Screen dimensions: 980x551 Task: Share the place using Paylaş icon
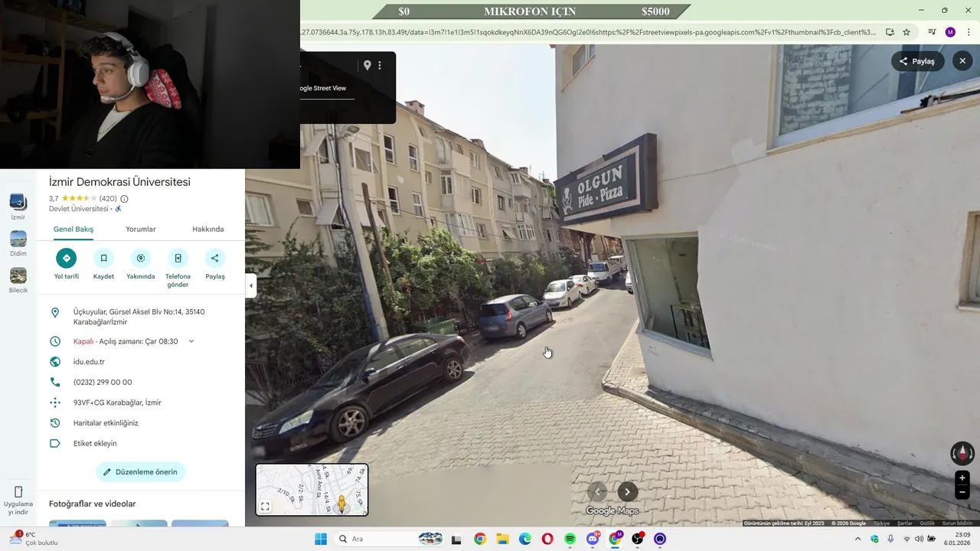[x=215, y=258]
